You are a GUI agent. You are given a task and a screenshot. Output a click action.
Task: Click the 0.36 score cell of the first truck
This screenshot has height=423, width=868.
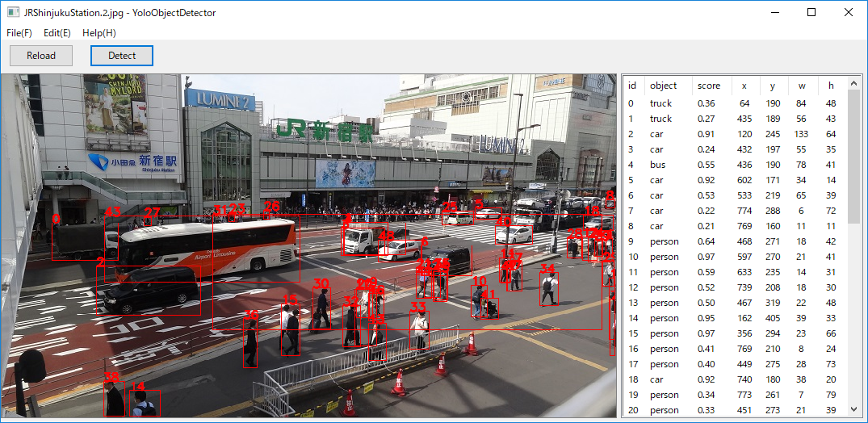705,103
